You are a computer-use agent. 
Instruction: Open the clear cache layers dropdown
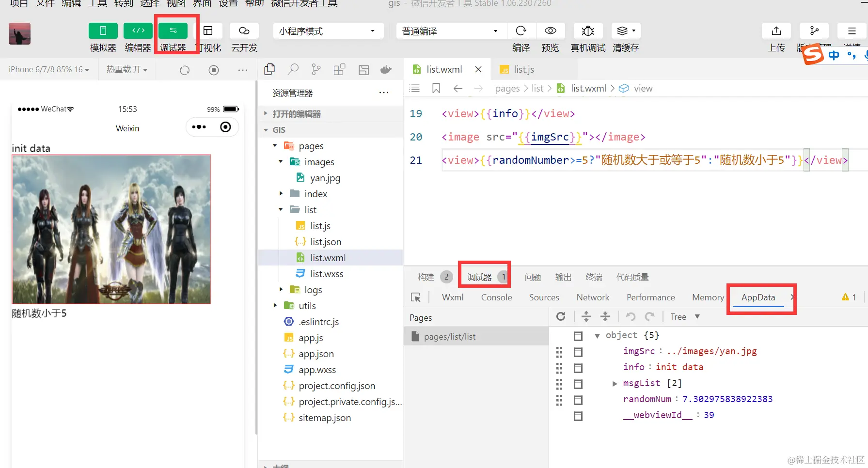click(x=626, y=31)
